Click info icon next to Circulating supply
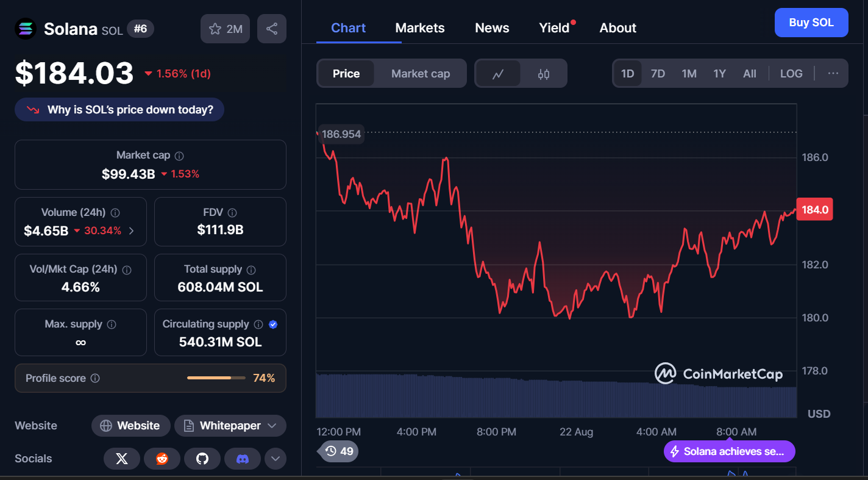This screenshot has width=868, height=480. tap(258, 324)
